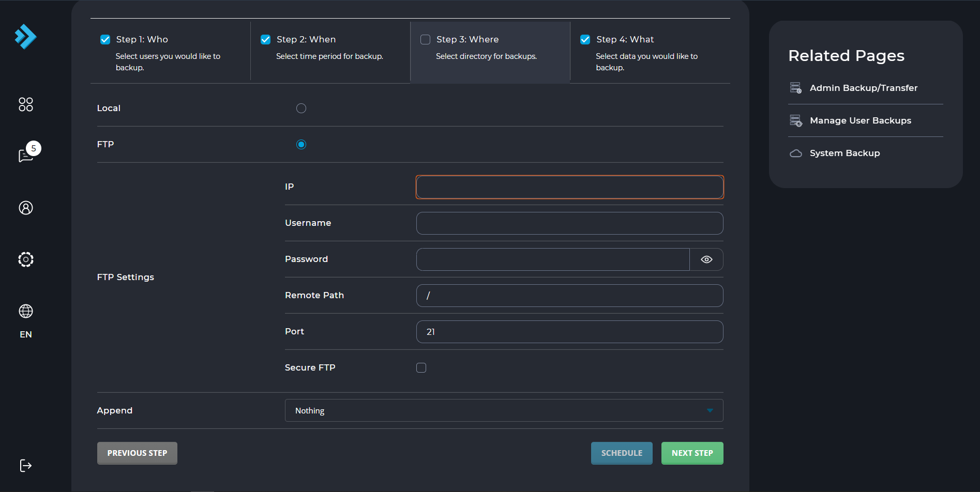
Task: Focus the Username input field
Action: tap(569, 223)
